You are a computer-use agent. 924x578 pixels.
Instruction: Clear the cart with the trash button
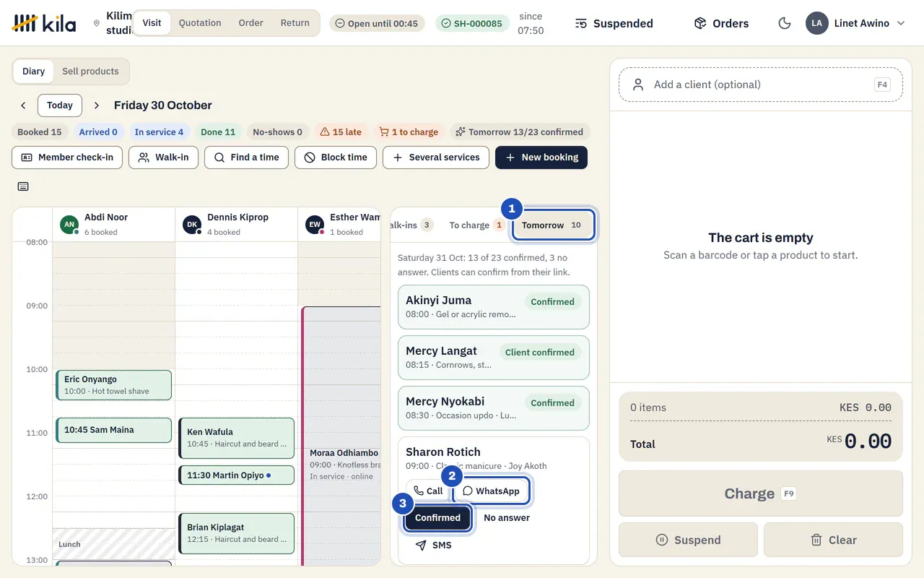[833, 540]
